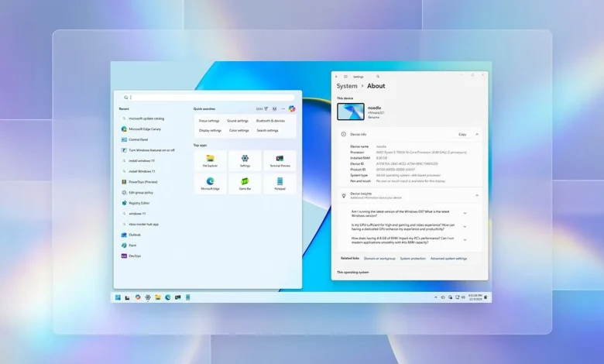Screen dimensions: 604x364
Task: Open the Terminal icon on the taskbar
Action: click(177, 297)
